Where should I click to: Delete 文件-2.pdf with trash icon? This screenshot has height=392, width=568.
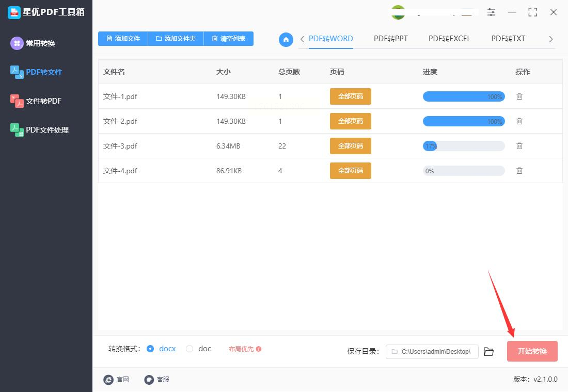[519, 121]
